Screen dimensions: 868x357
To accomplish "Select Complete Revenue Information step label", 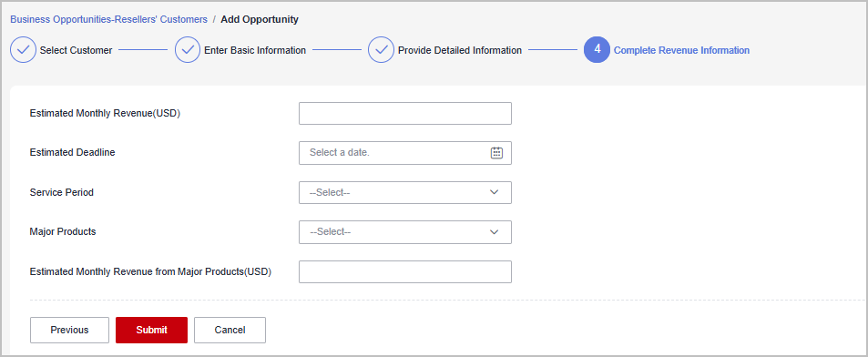I will pyautogui.click(x=682, y=50).
